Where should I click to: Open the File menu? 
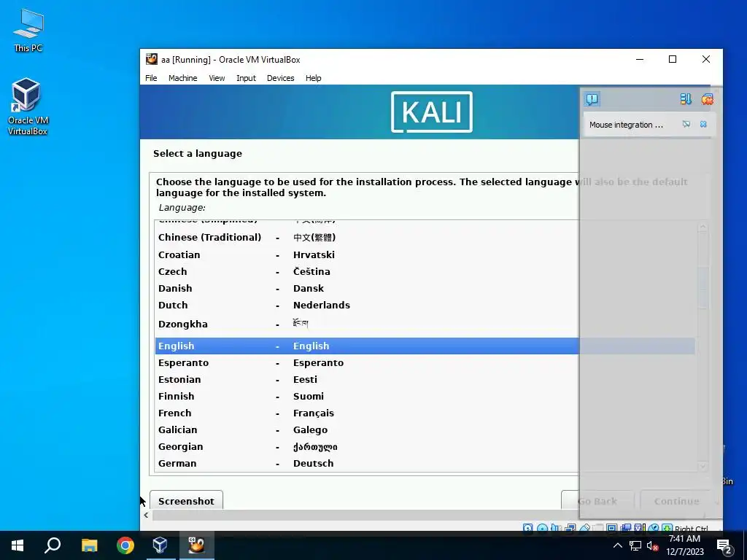point(151,78)
